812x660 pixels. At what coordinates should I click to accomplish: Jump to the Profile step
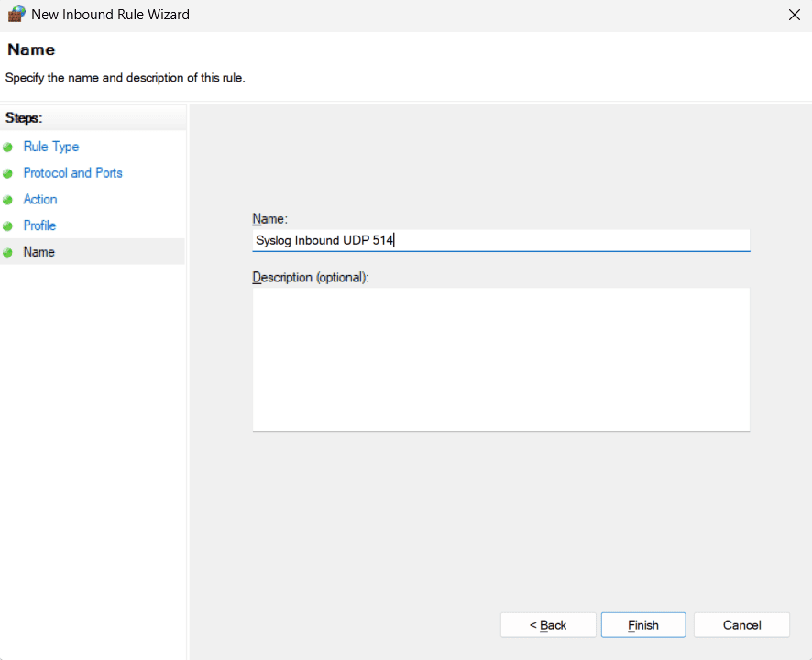pyautogui.click(x=39, y=225)
